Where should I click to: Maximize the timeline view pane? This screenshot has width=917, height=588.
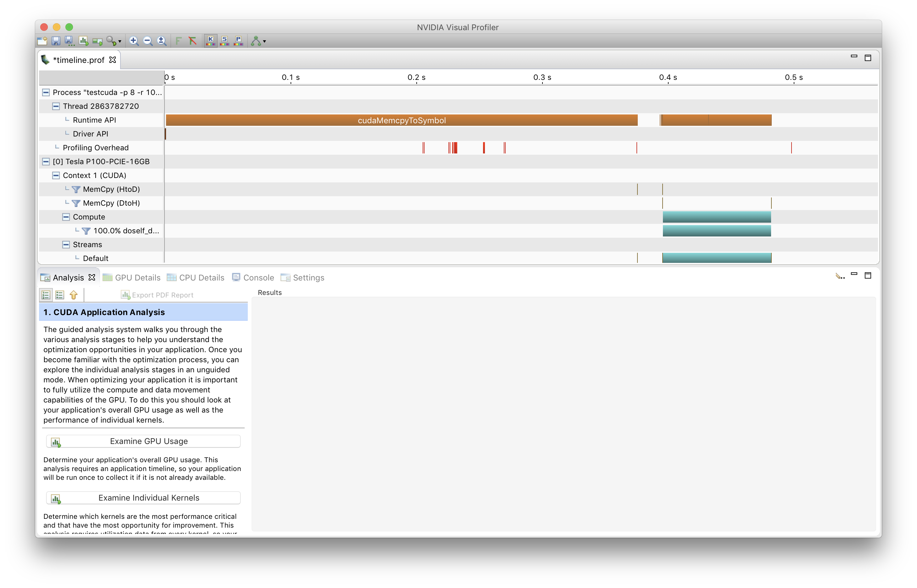pos(868,58)
